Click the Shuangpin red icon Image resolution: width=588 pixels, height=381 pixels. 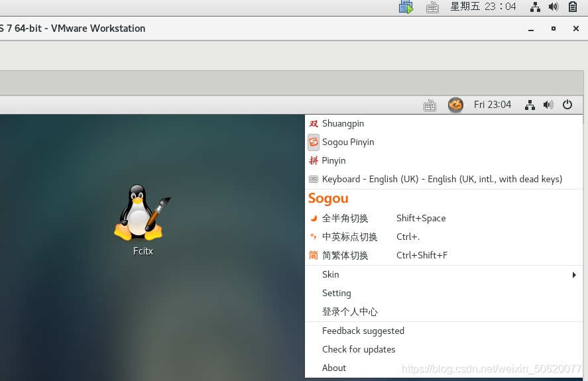(x=314, y=124)
